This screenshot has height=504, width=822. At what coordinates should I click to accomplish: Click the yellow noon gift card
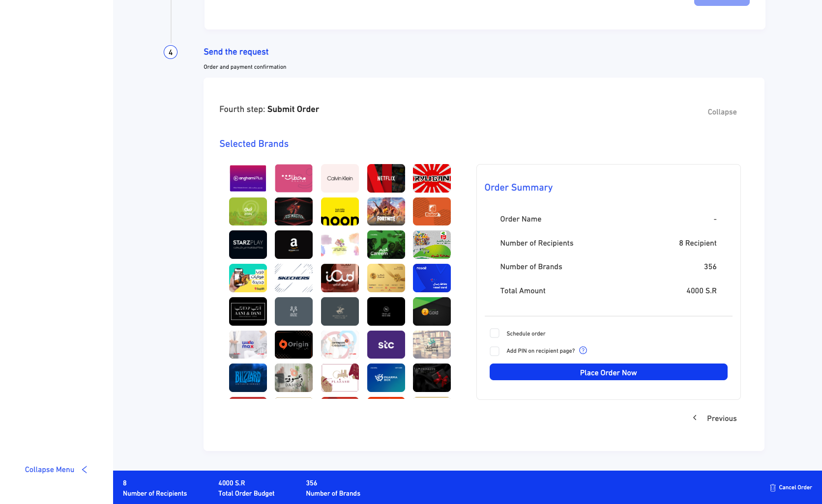(x=340, y=212)
